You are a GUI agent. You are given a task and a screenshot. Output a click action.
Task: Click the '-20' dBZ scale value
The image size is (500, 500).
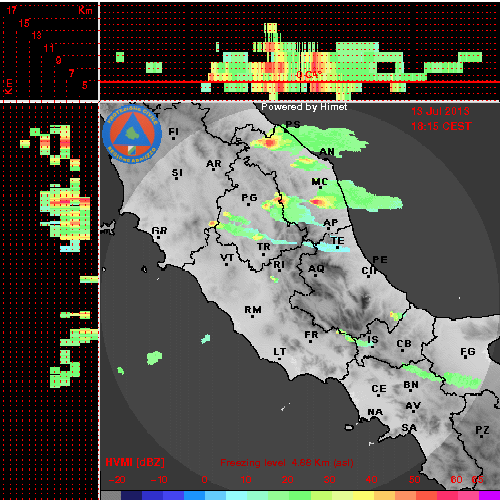117,480
